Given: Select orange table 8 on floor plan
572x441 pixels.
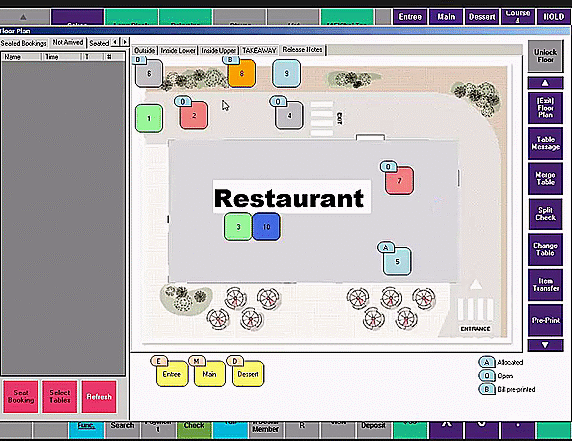Looking at the screenshot, I should [x=241, y=74].
